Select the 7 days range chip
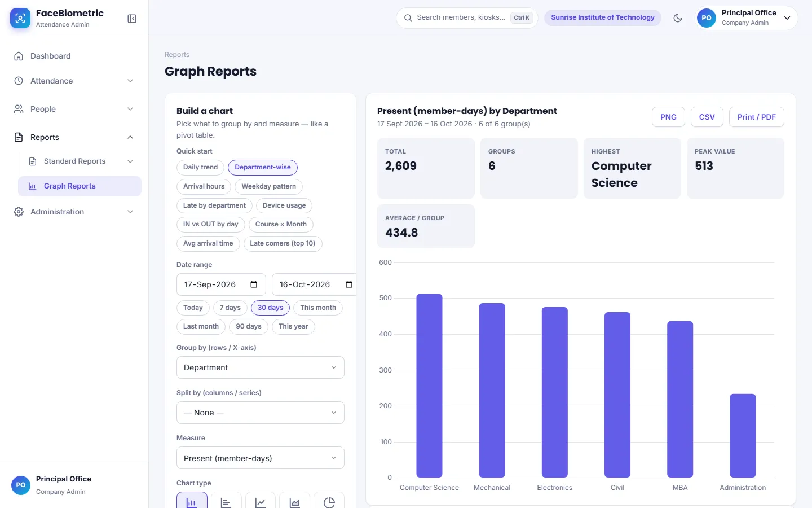The image size is (812, 508). (x=230, y=308)
